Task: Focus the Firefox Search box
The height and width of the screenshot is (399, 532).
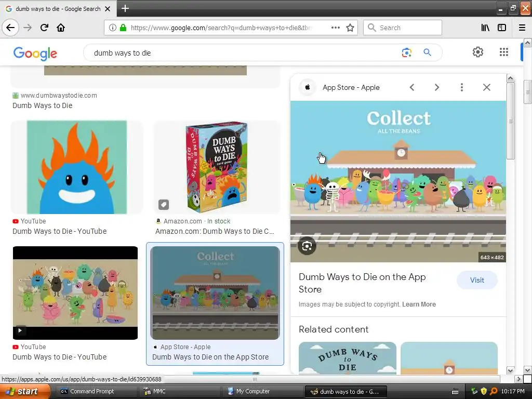Action: (403, 28)
